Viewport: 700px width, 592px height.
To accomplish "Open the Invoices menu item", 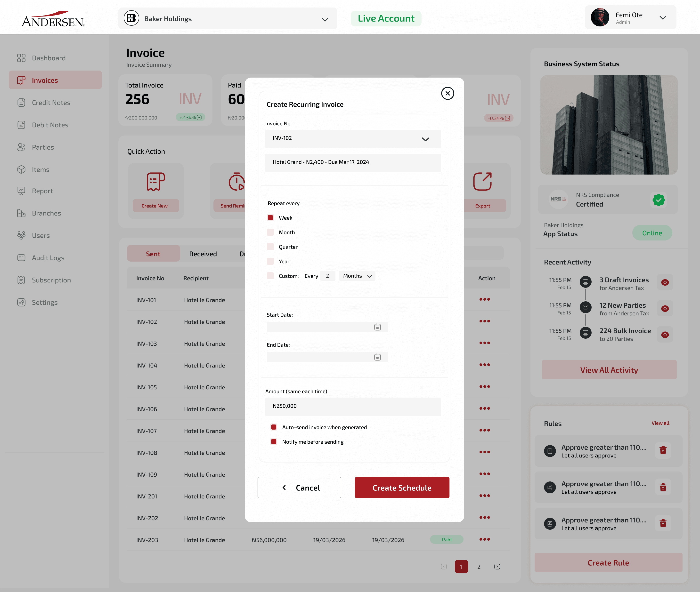I will 55,80.
